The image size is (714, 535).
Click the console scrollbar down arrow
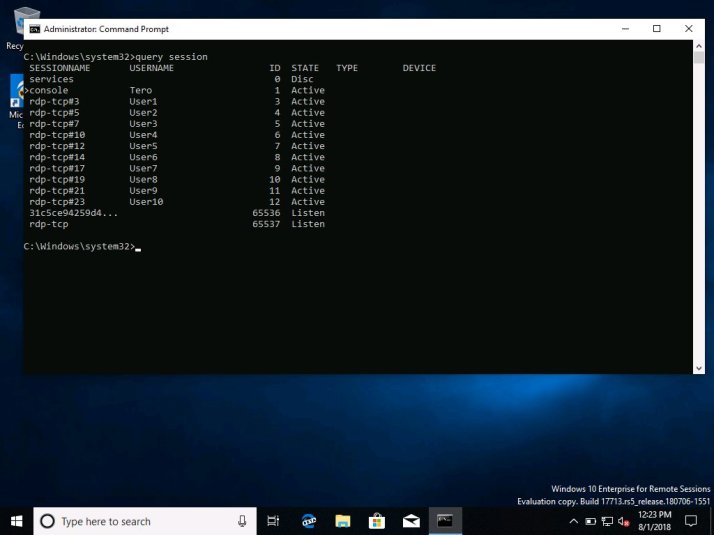[697, 368]
